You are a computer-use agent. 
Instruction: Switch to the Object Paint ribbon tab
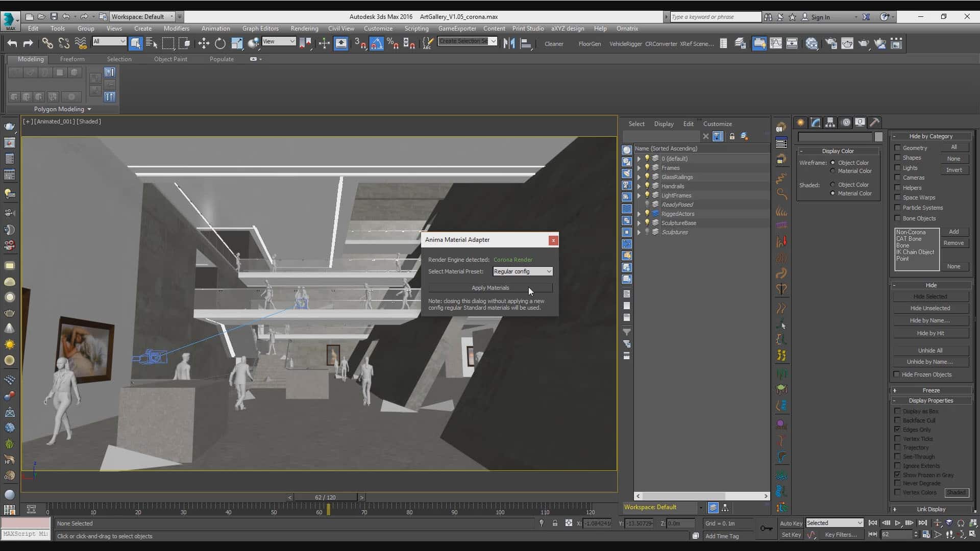(x=170, y=59)
